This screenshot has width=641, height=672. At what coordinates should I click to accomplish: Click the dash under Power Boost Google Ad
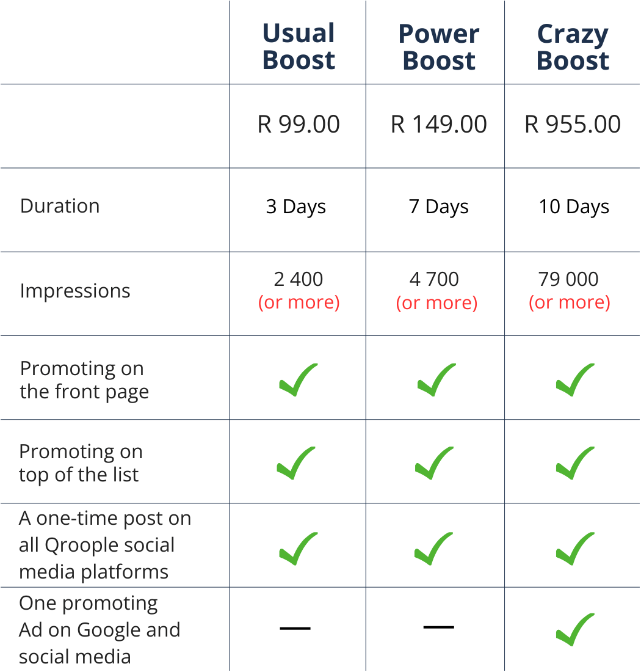pyautogui.click(x=438, y=627)
